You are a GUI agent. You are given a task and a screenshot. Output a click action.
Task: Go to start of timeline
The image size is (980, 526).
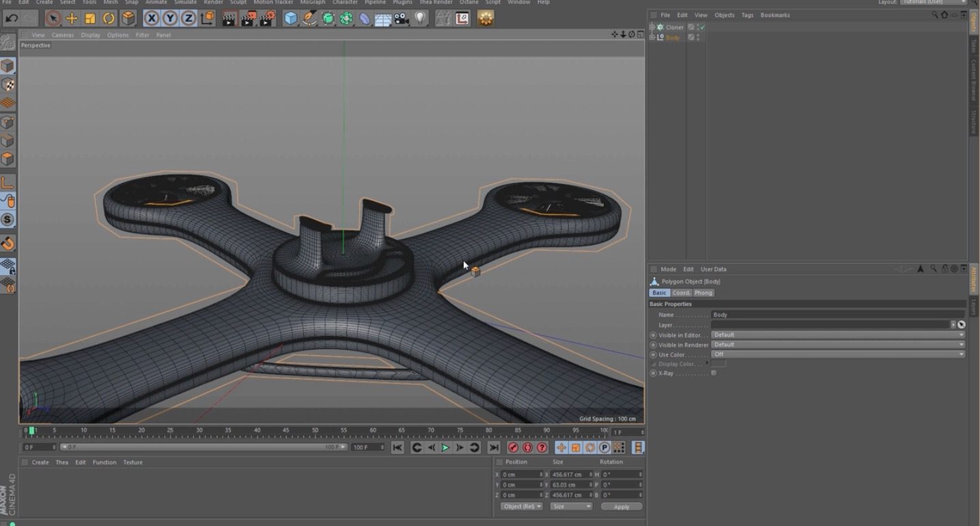(397, 447)
